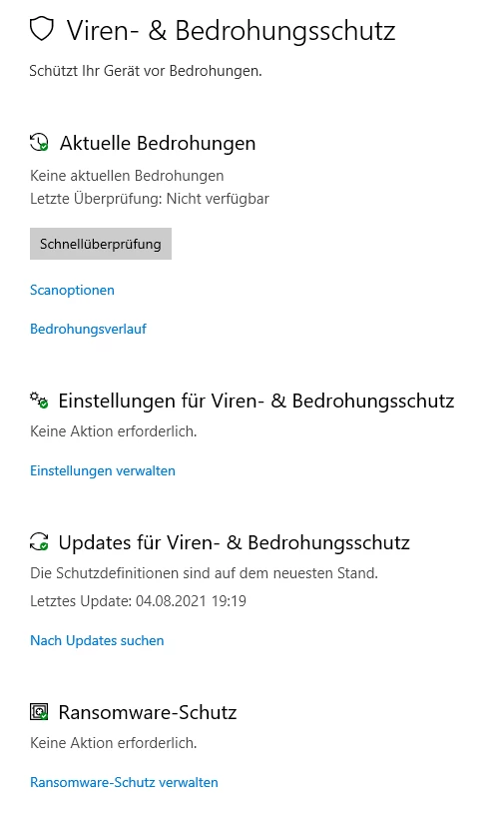Click the Updates für Viren- & Bedrohungsschutz heading
The image size is (504, 818).
(x=234, y=542)
